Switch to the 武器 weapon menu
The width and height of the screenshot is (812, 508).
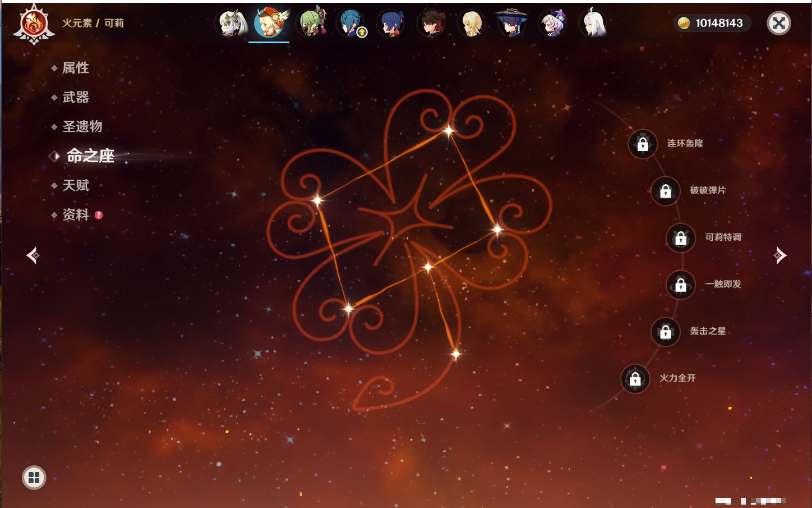[75, 97]
